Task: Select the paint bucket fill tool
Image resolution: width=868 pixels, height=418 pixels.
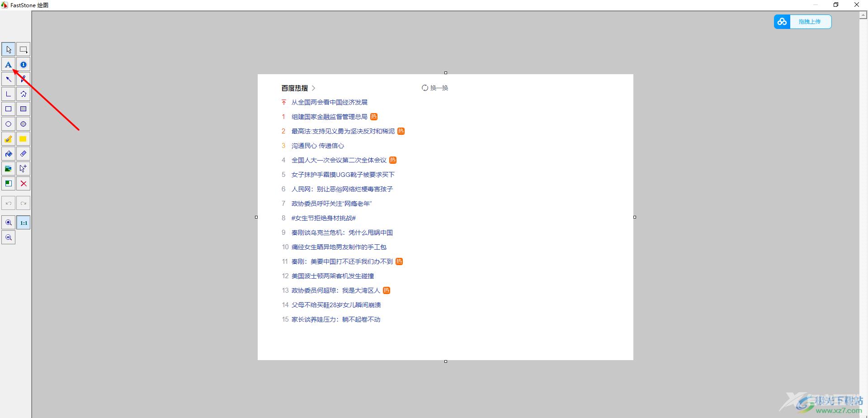Action: (9, 154)
